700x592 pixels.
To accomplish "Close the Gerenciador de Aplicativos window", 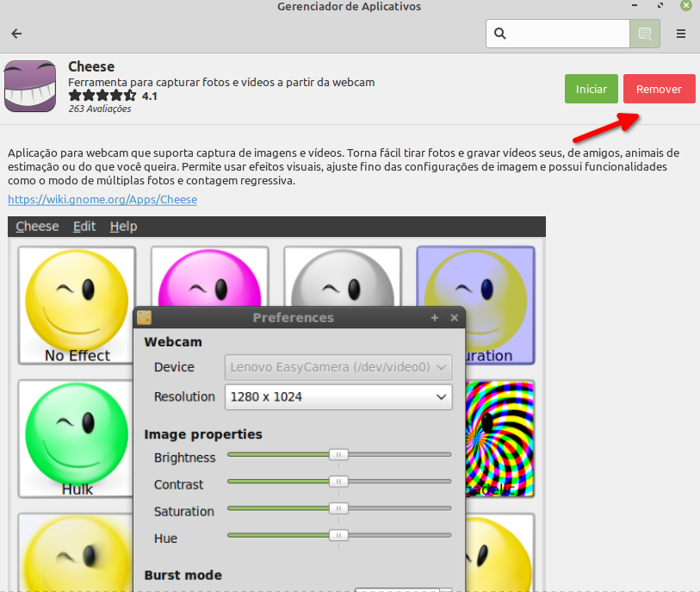I will coord(686,5).
